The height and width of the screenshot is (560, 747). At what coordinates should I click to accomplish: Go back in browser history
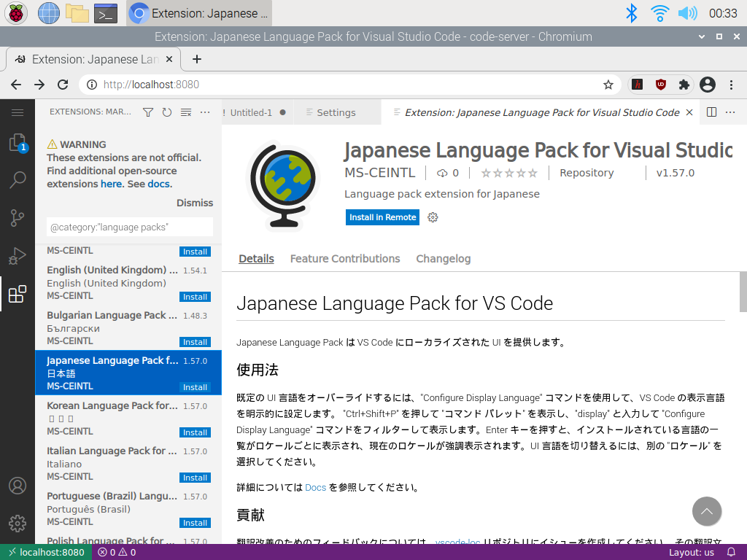pos(16,85)
